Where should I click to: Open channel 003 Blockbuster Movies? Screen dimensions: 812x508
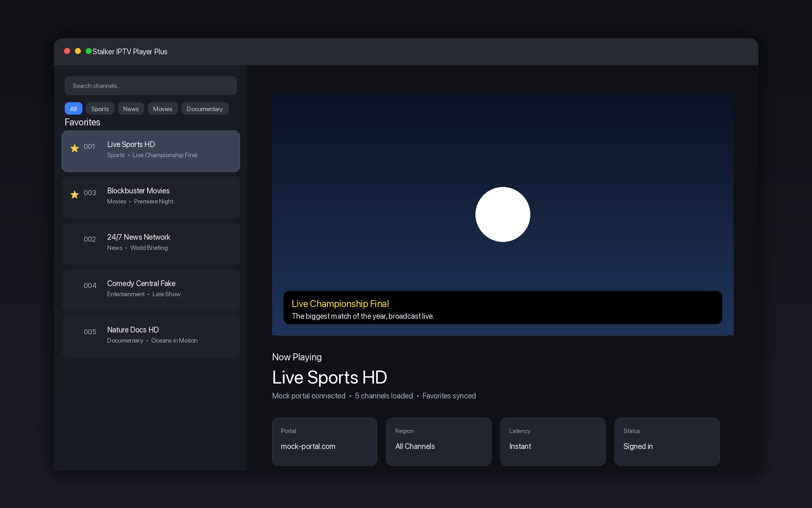point(151,197)
